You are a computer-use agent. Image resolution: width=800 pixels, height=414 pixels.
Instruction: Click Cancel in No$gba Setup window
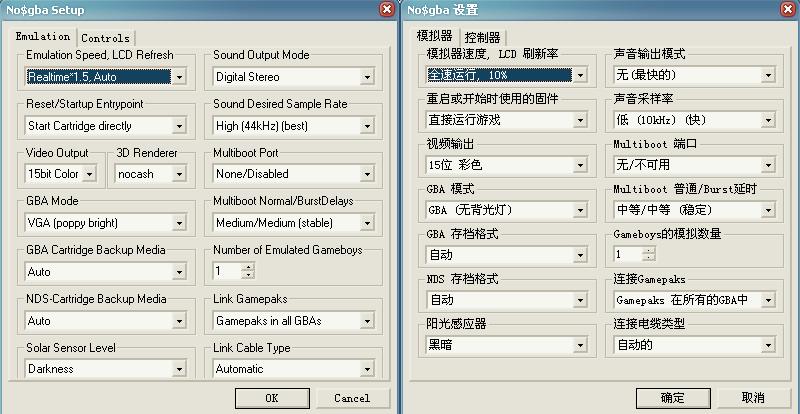(352, 398)
